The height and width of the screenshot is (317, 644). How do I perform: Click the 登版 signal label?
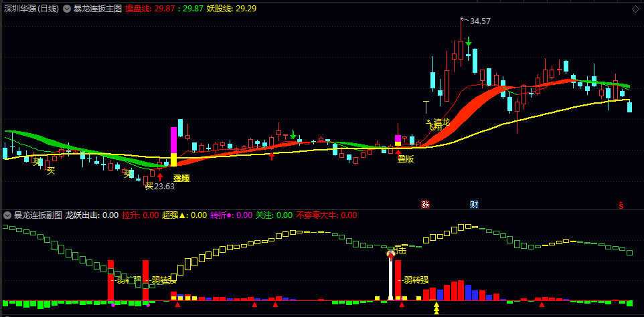406,160
